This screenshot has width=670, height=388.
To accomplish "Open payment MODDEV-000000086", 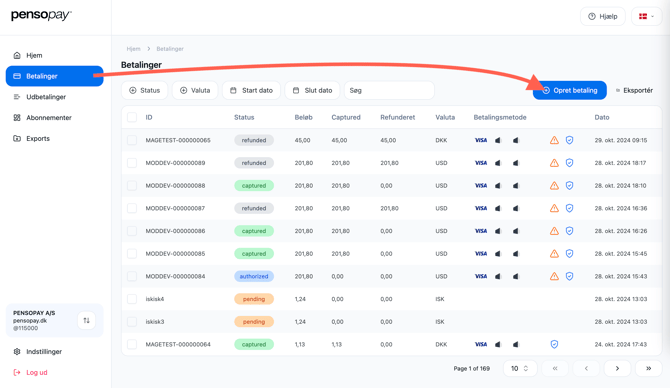I will [x=175, y=231].
